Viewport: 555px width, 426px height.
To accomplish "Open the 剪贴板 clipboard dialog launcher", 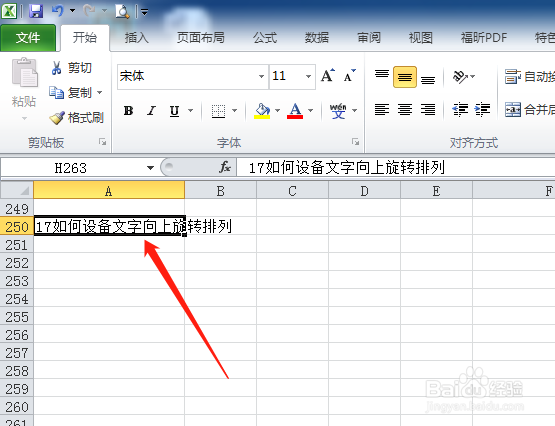I will [103, 142].
